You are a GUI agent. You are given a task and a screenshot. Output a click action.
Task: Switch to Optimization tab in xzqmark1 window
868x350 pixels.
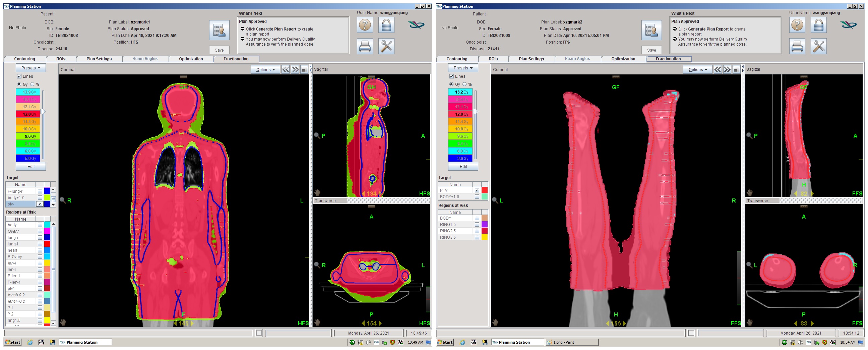pos(191,59)
